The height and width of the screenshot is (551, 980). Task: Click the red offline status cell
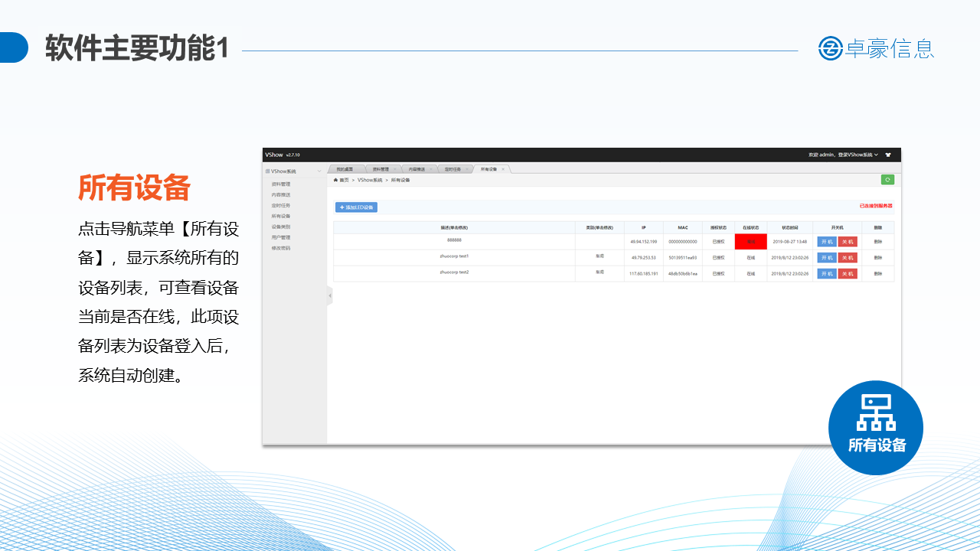[750, 242]
